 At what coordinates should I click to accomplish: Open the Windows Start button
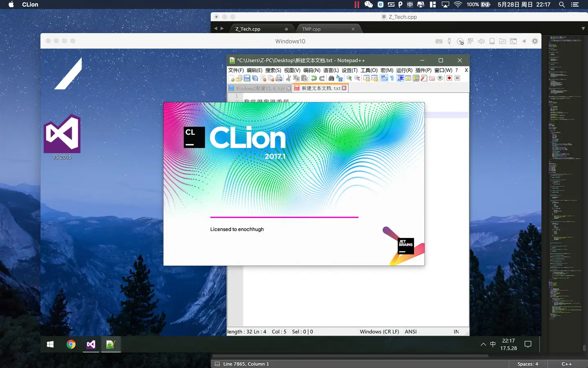coord(50,344)
